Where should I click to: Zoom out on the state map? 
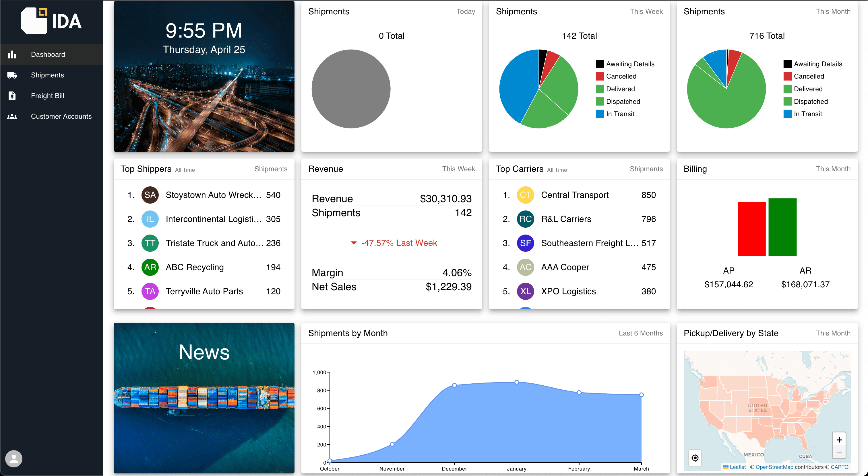839,453
